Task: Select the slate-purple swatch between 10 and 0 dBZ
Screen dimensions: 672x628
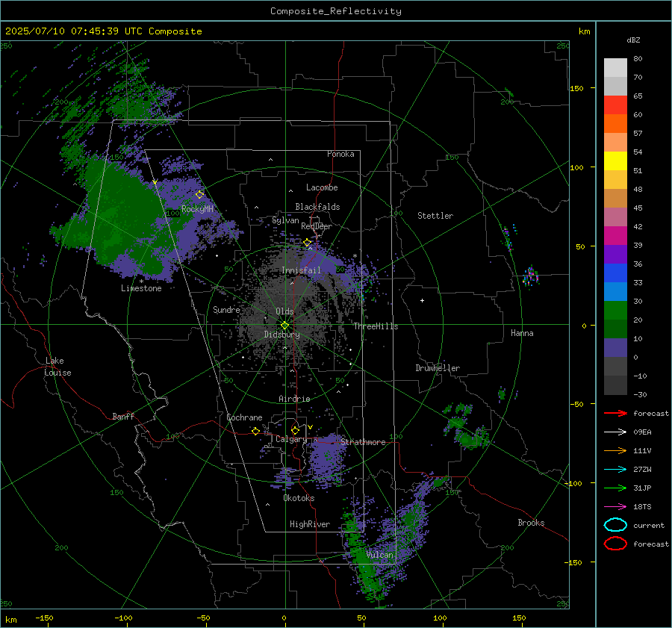Action: [615, 348]
